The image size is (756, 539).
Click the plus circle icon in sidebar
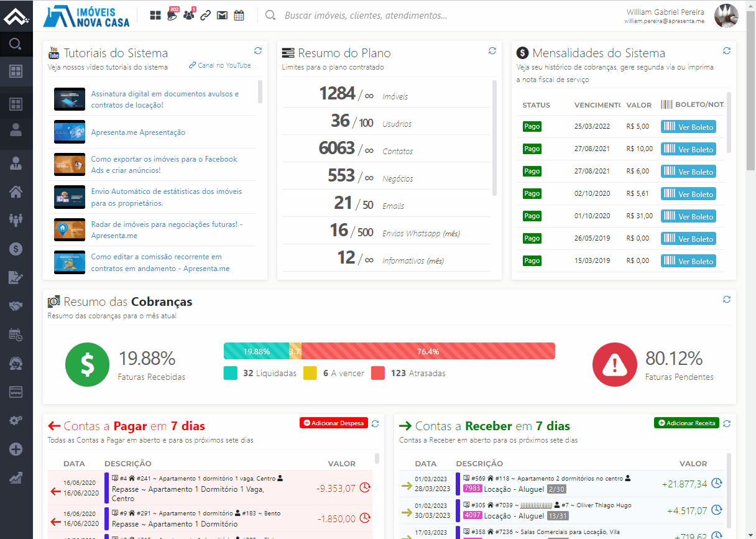[x=16, y=449]
